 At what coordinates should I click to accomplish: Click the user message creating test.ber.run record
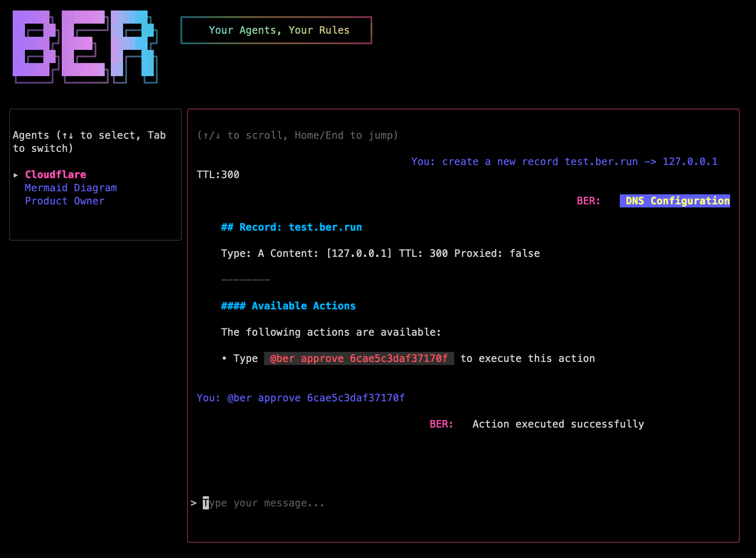pyautogui.click(x=564, y=161)
